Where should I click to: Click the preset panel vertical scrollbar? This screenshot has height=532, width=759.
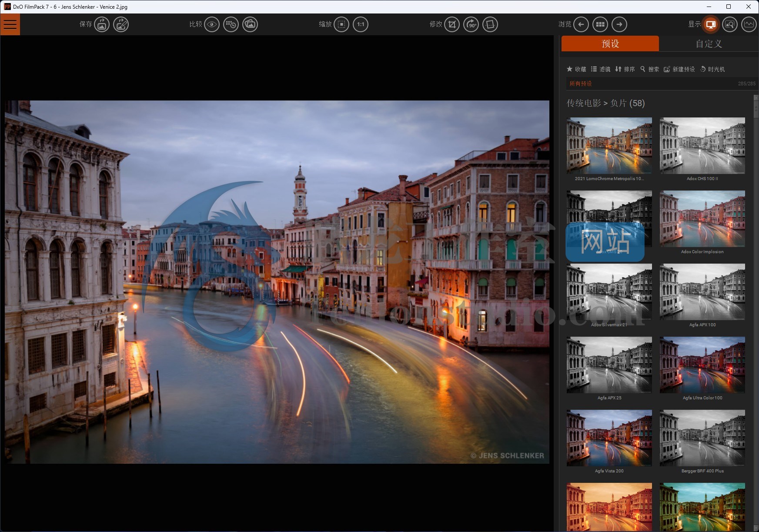(x=756, y=313)
